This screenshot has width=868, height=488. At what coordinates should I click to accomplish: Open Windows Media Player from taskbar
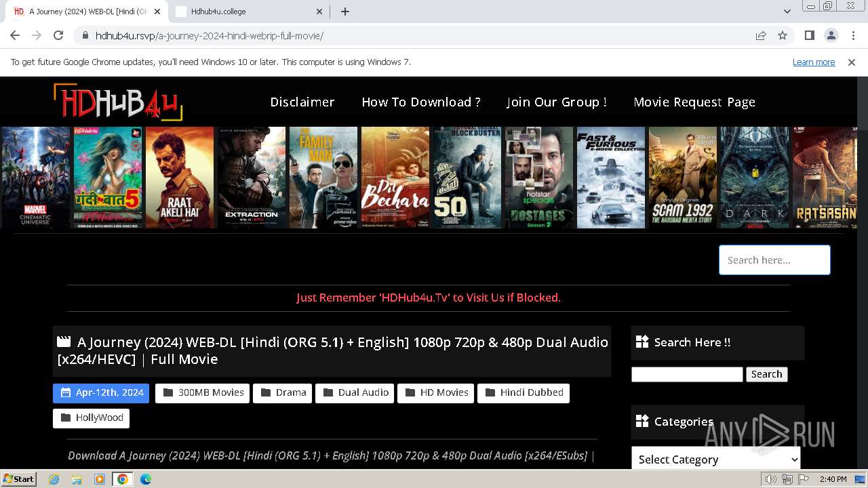(x=100, y=479)
